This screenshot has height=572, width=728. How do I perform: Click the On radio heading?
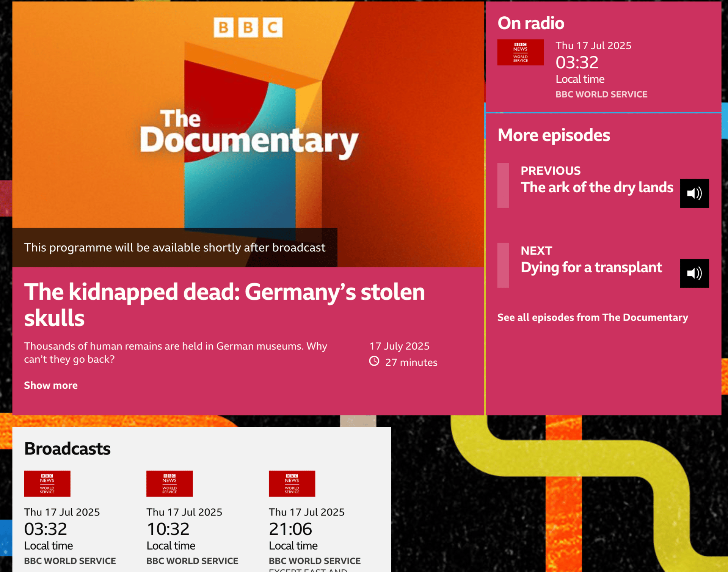click(531, 23)
